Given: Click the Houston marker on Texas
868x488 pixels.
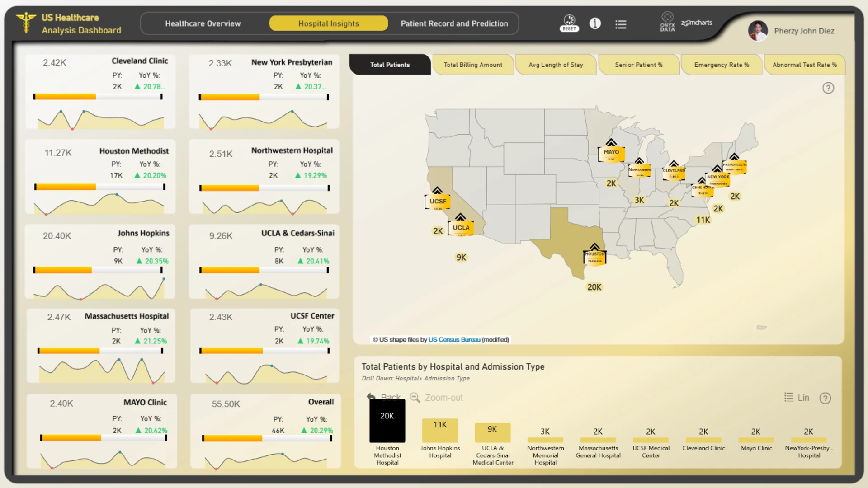Looking at the screenshot, I should [x=594, y=254].
